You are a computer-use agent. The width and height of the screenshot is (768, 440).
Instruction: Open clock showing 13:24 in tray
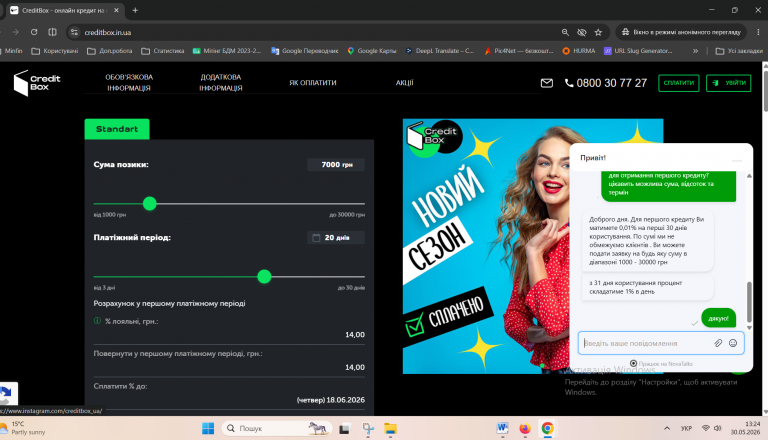coord(745,428)
